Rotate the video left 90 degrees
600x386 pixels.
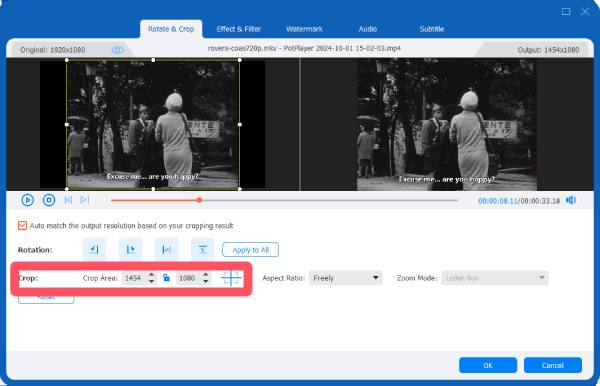(95, 249)
